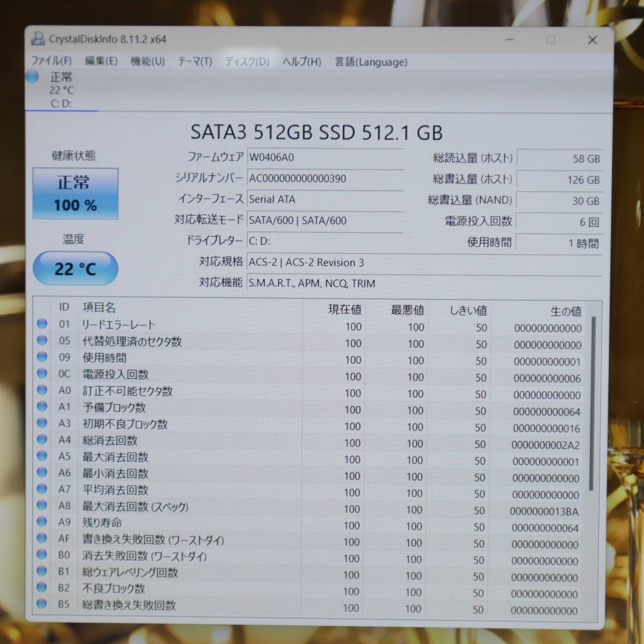Click status circle for row A4 総消去回数
This screenshot has height=644, width=644.
(x=42, y=440)
